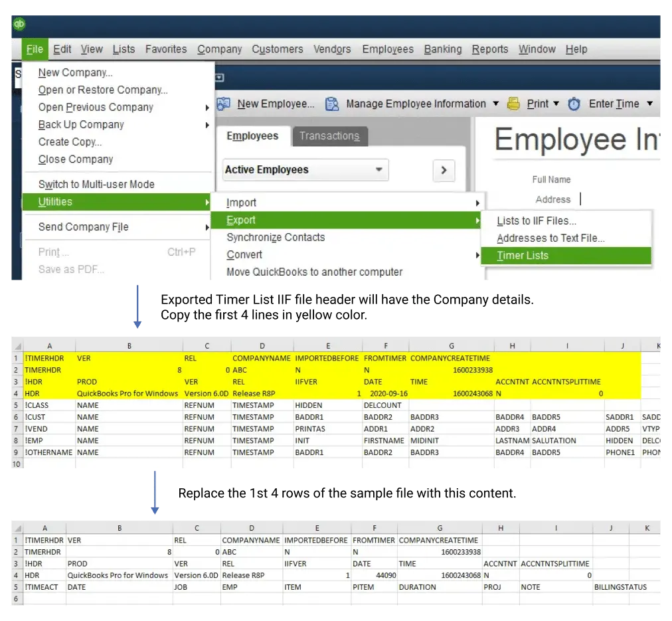Open the View menu
The image size is (672, 621).
point(92,49)
